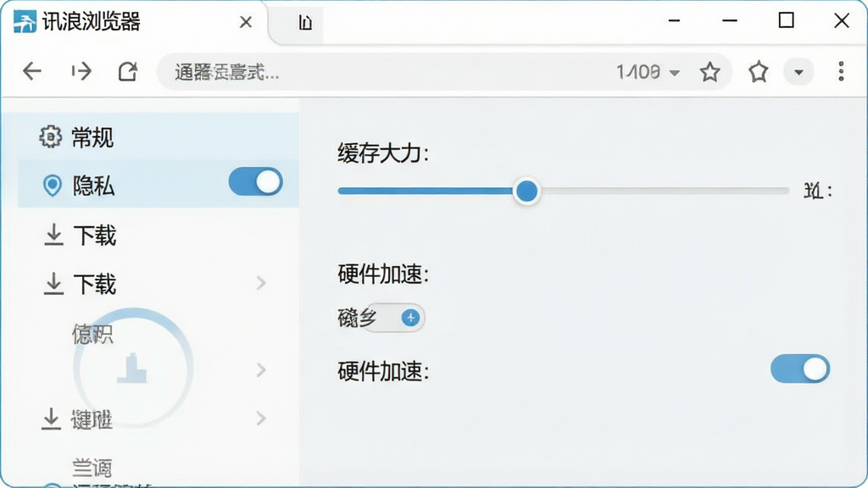
Task: Click the download icon in the 下载 row with a chevron
Action: pyautogui.click(x=53, y=283)
